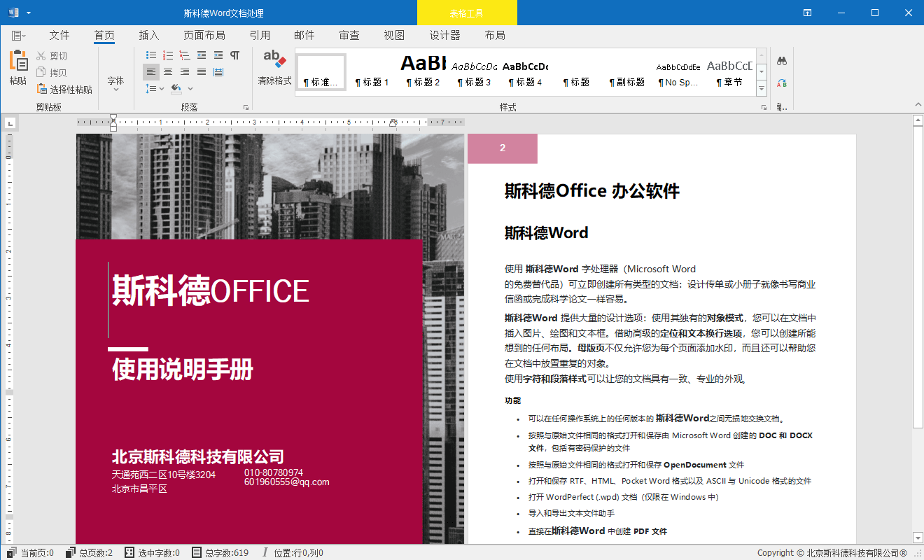Decrease paragraph indent
Screen dimensions: 924x560
(202, 55)
